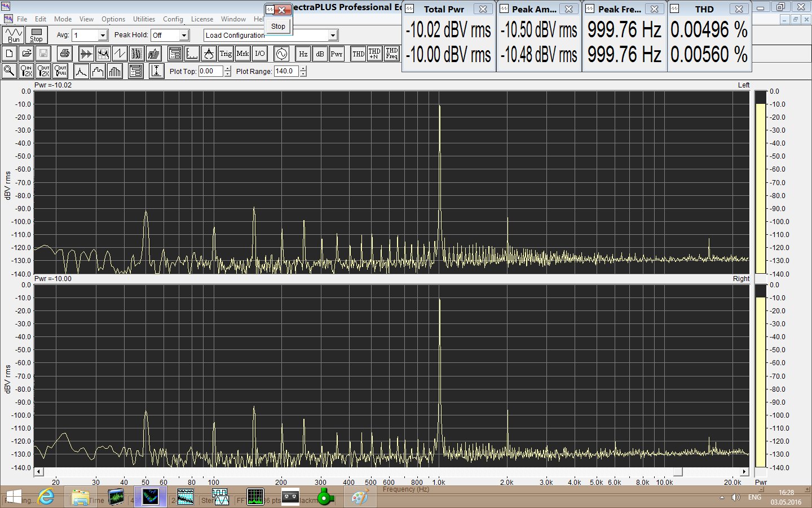Toggle the THD+N measurement button
Screen dimensions: 812x508
tap(374, 54)
